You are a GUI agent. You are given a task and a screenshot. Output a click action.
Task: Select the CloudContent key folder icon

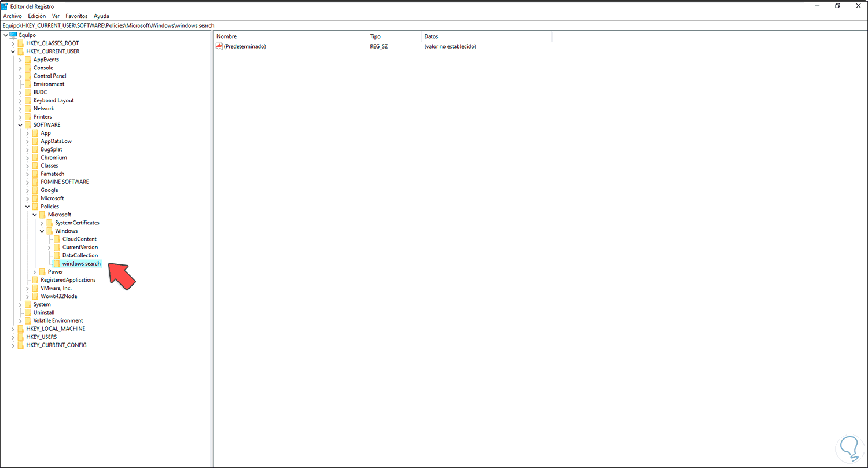57,239
